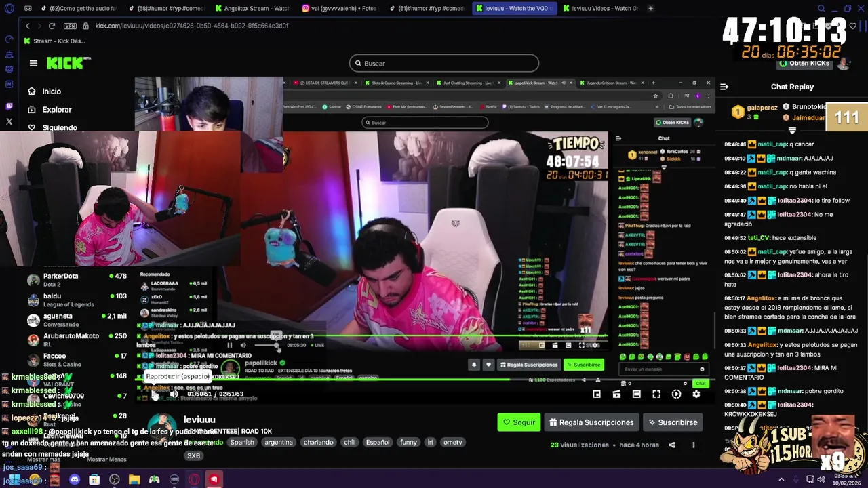The height and width of the screenshot is (488, 868).
Task: Open Twitch icon in Opera sidebar
Action: click(9, 106)
